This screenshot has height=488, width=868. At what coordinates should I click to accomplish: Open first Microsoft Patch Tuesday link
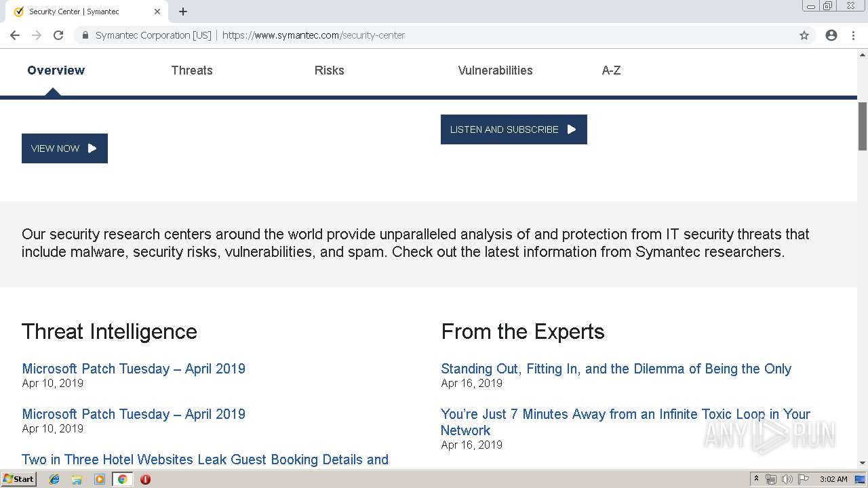[134, 369]
